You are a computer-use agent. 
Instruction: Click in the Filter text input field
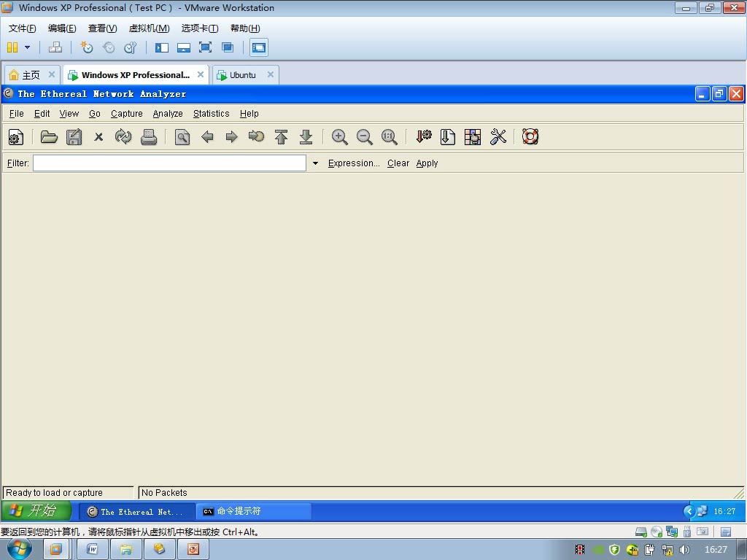(169, 163)
